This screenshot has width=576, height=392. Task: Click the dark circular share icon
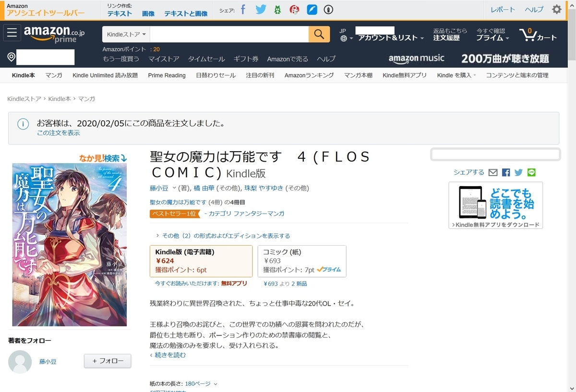[328, 10]
